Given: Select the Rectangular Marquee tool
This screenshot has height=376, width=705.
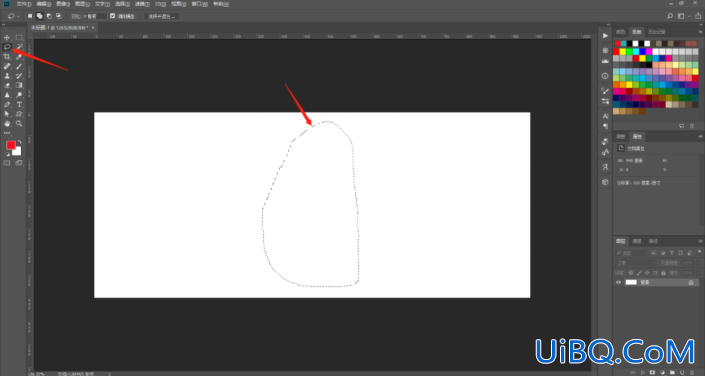Looking at the screenshot, I should [19, 37].
